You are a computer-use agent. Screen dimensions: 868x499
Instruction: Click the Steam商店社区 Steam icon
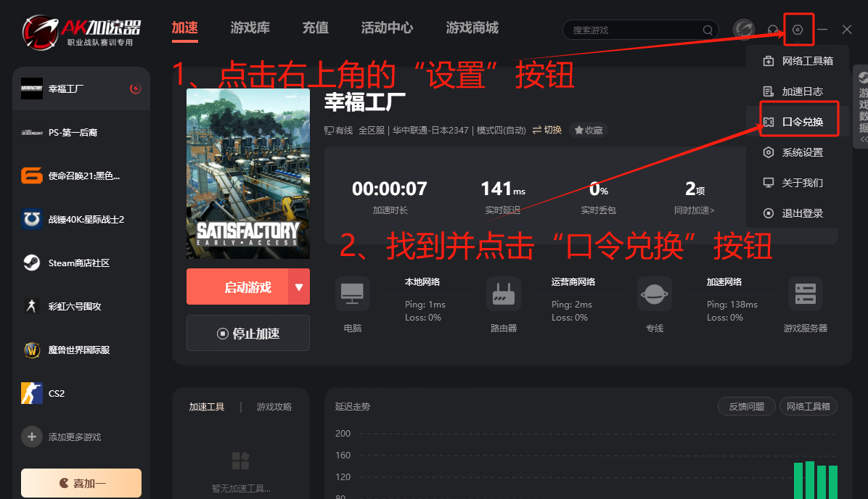31,263
